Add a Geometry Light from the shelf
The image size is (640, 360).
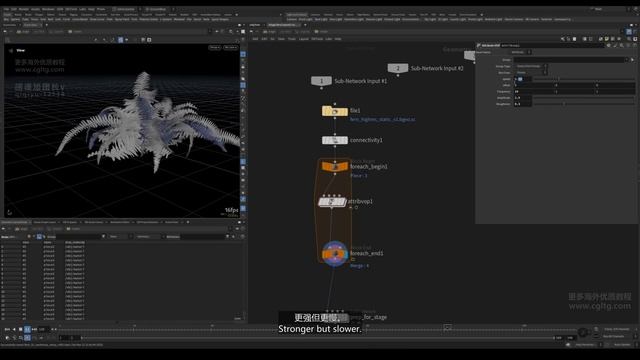click(353, 19)
